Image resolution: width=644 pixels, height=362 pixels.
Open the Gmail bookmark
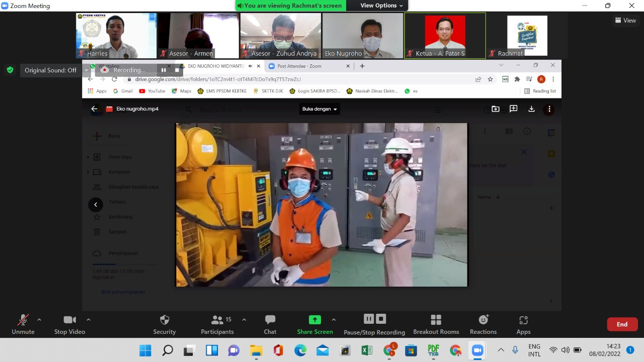click(x=123, y=91)
